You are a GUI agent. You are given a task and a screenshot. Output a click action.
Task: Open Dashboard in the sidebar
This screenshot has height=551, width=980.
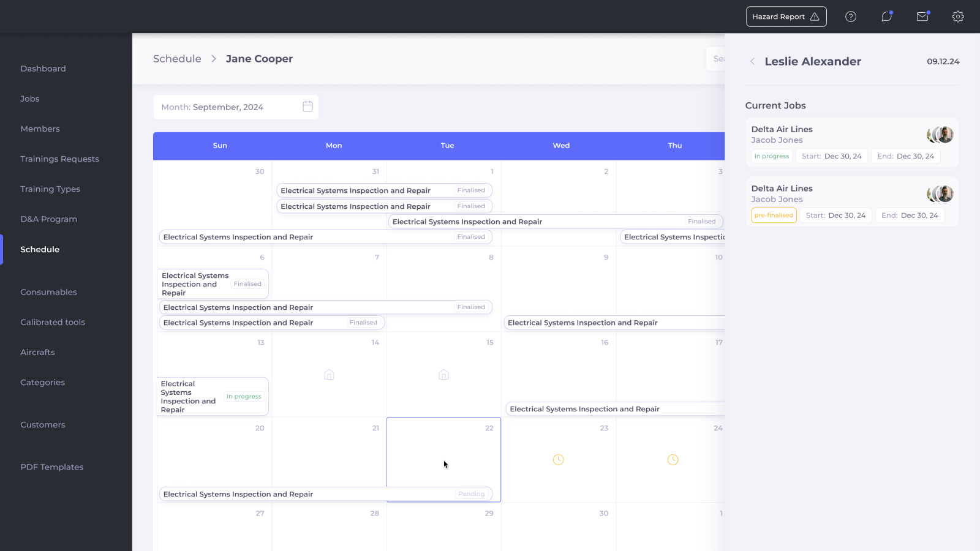pos(43,69)
